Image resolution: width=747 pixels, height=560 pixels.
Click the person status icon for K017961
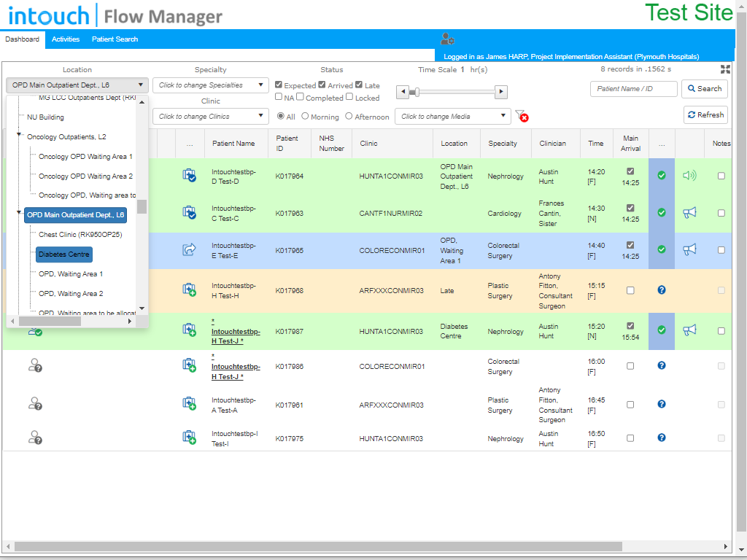point(35,404)
